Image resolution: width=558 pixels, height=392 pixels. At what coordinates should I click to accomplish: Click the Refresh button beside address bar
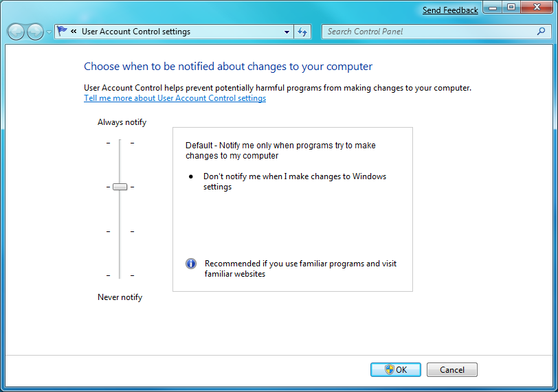point(303,32)
